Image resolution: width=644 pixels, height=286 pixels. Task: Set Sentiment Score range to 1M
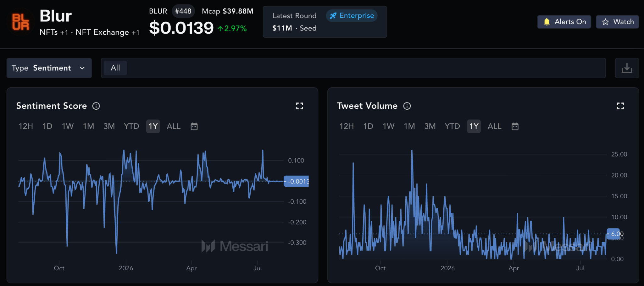[89, 126]
